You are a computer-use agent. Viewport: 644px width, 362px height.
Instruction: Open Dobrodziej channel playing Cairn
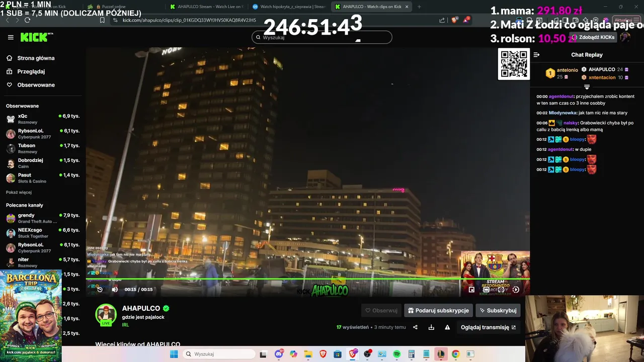pos(43,163)
